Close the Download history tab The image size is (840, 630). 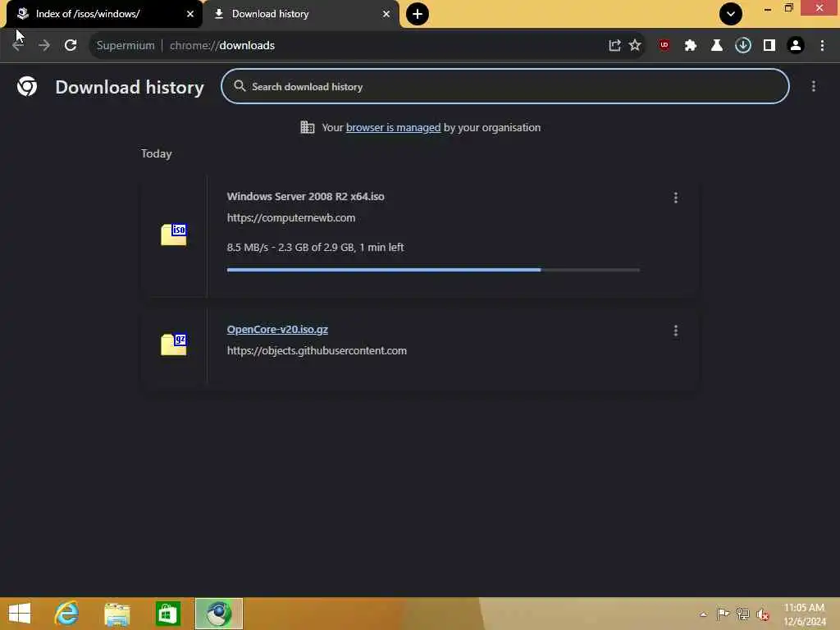pyautogui.click(x=386, y=14)
